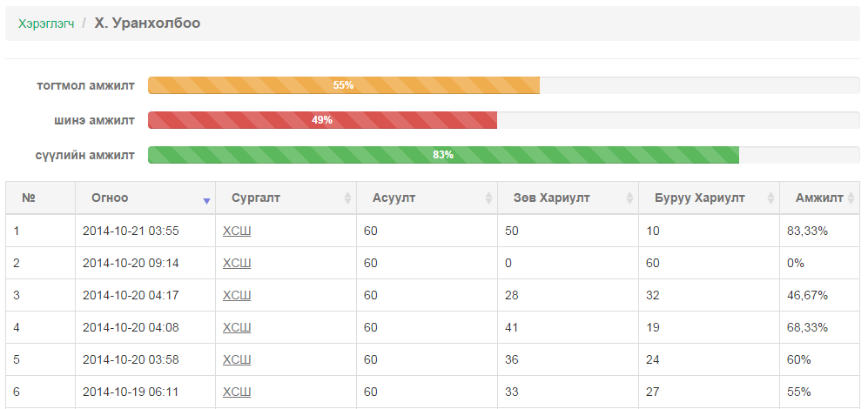Open ХСШ link with 60% result

pyautogui.click(x=237, y=359)
